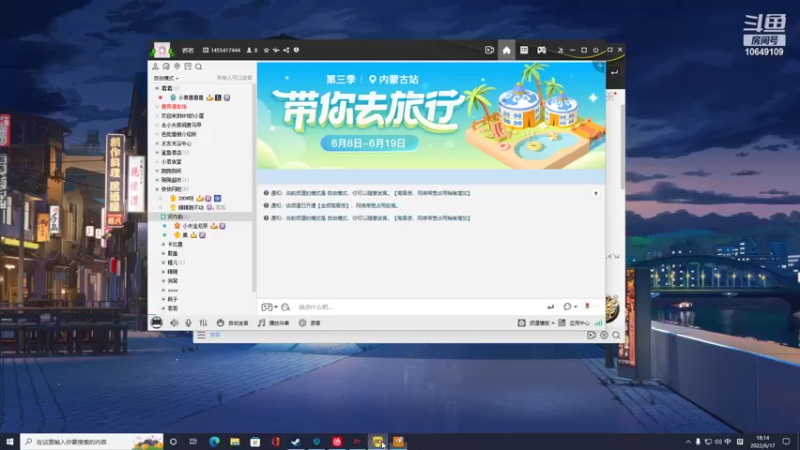This screenshot has height=450, width=800.
Task: Expand the 猪儿 channel node
Action: click(x=163, y=263)
